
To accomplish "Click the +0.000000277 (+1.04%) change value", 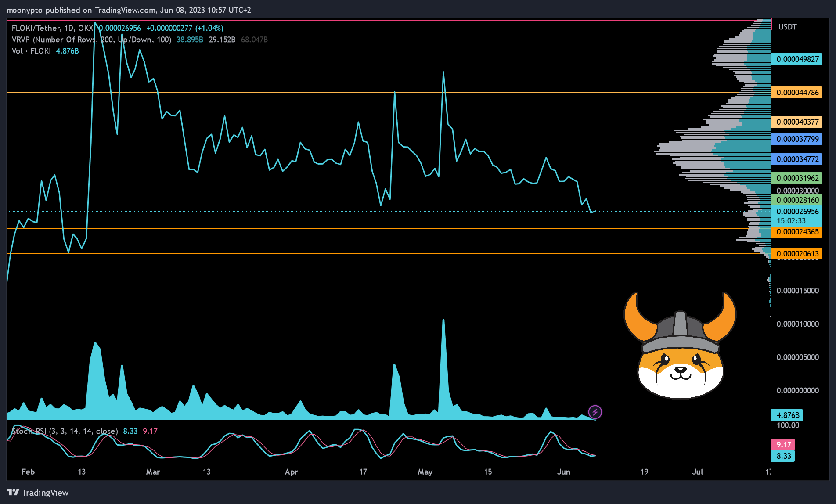I will [184, 28].
